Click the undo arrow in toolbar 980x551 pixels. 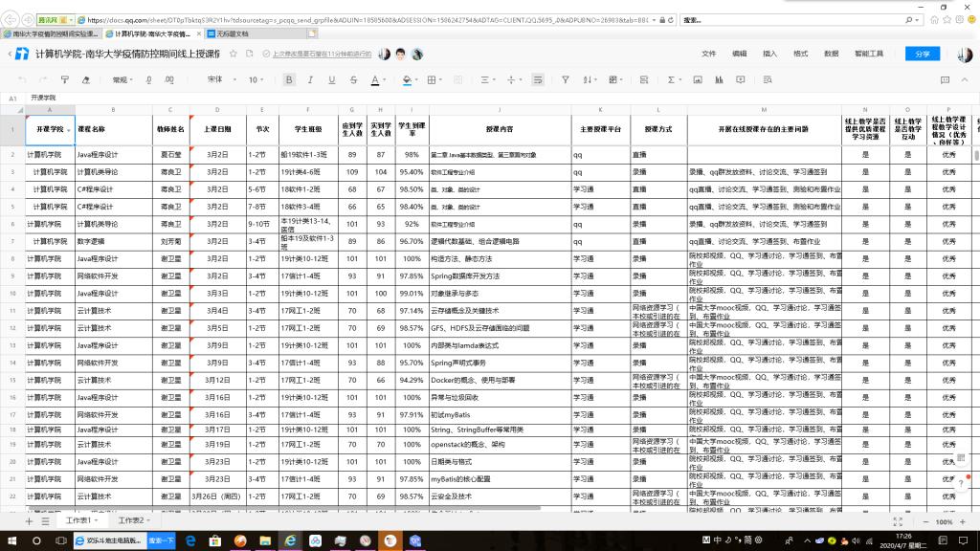click(21, 79)
